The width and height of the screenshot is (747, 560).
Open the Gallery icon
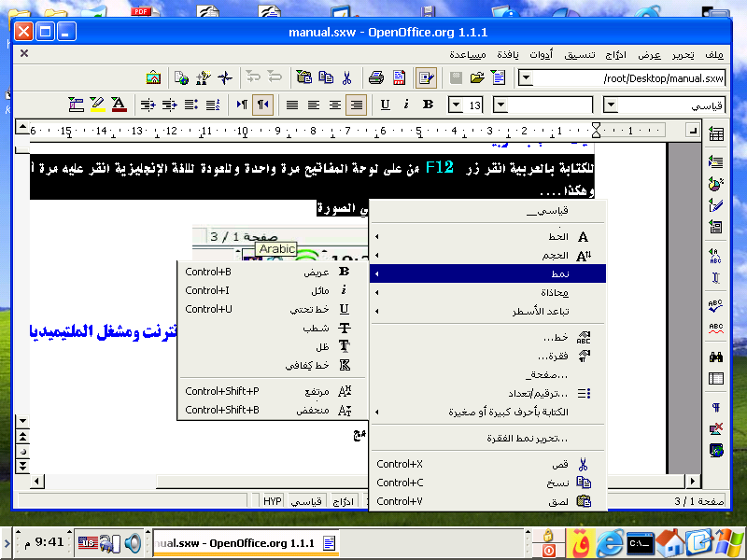coord(153,77)
